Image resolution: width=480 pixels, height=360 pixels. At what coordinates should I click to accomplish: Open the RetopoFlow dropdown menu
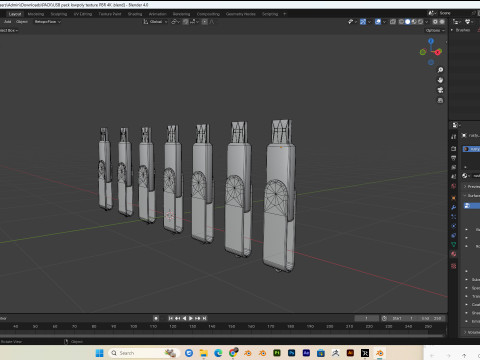click(48, 22)
